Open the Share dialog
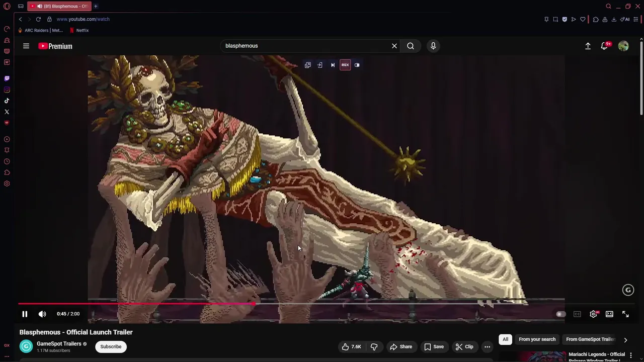The image size is (644, 362). 401,346
